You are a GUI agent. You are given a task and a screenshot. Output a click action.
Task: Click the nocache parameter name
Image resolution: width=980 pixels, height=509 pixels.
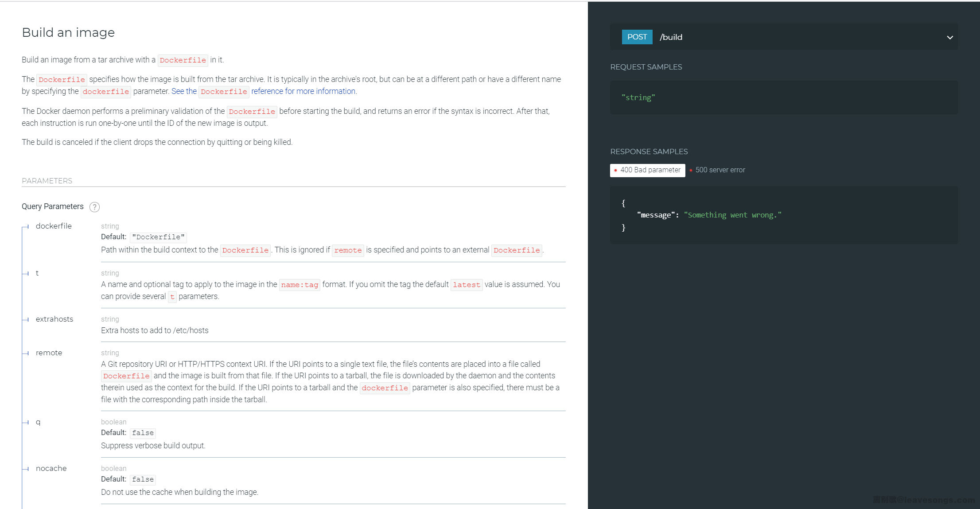[x=51, y=468]
